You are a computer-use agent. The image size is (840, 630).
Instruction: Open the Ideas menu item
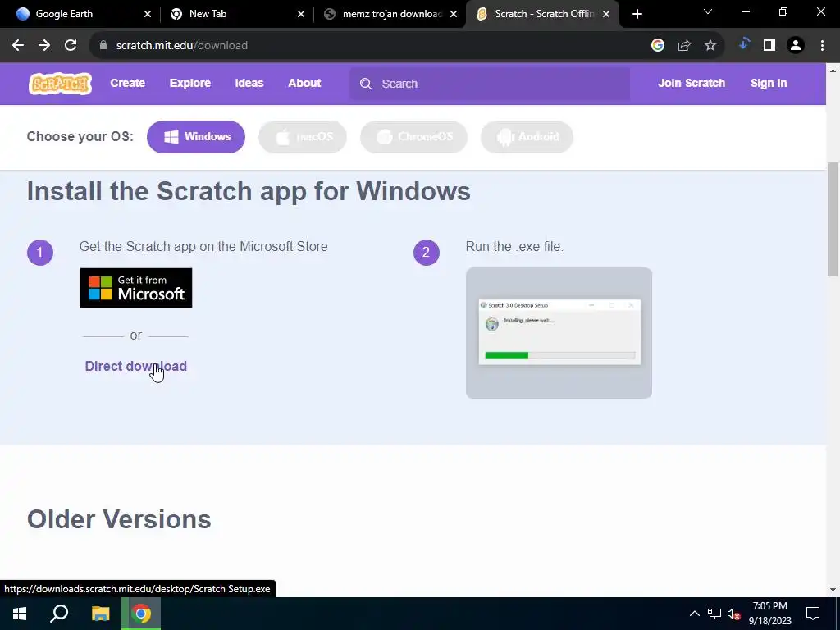point(249,83)
